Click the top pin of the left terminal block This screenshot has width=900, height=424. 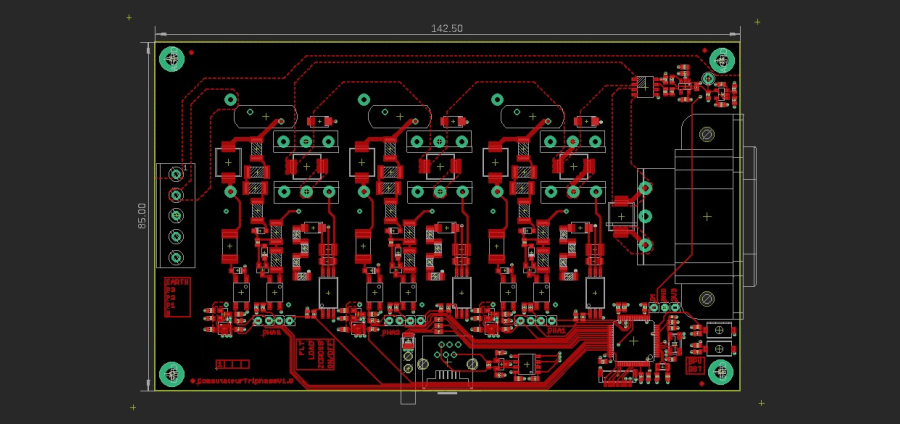177,175
